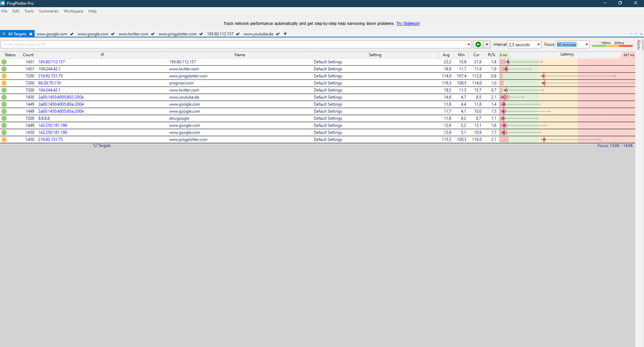This screenshot has height=347, width=644.
Task: Click the green Start/Resume trace play button
Action: 478,45
